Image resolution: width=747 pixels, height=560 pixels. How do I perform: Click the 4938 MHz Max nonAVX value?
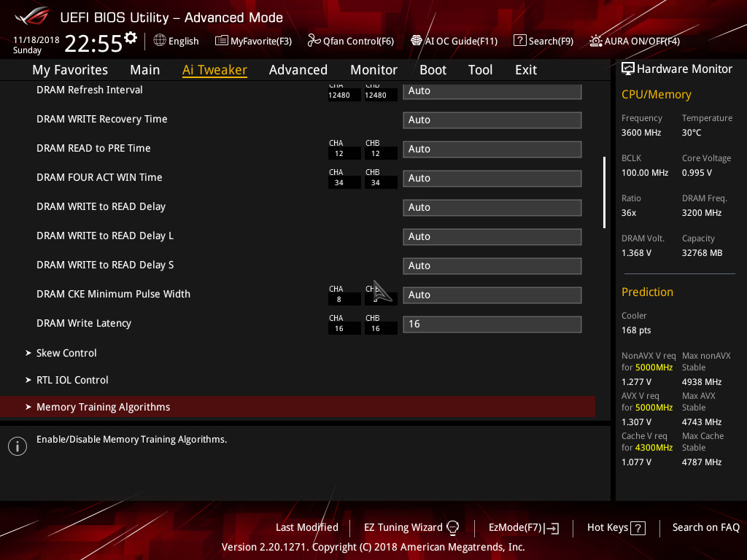point(702,382)
